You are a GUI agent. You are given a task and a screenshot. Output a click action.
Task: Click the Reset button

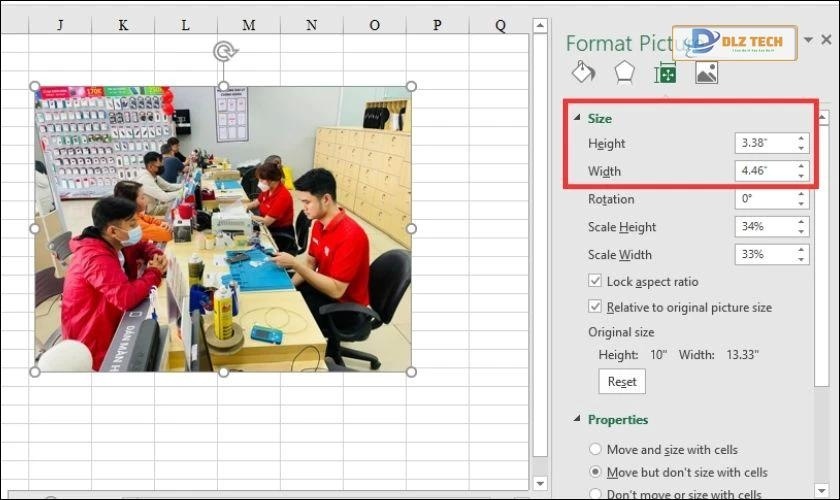(622, 382)
